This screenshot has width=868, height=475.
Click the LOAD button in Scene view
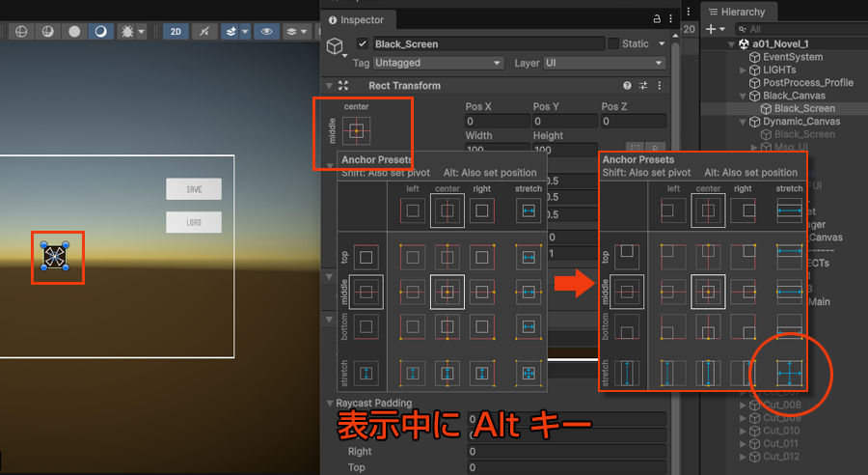pyautogui.click(x=194, y=223)
